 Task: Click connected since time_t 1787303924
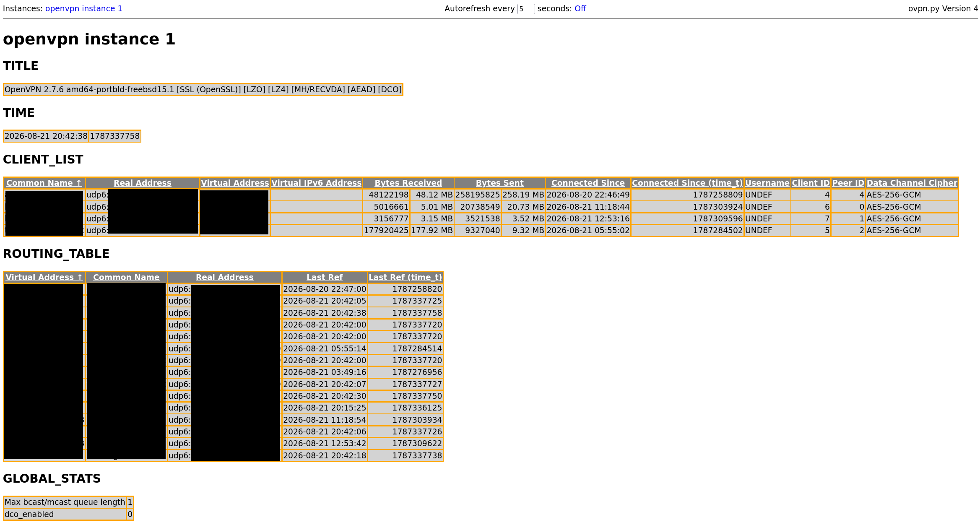(x=687, y=207)
